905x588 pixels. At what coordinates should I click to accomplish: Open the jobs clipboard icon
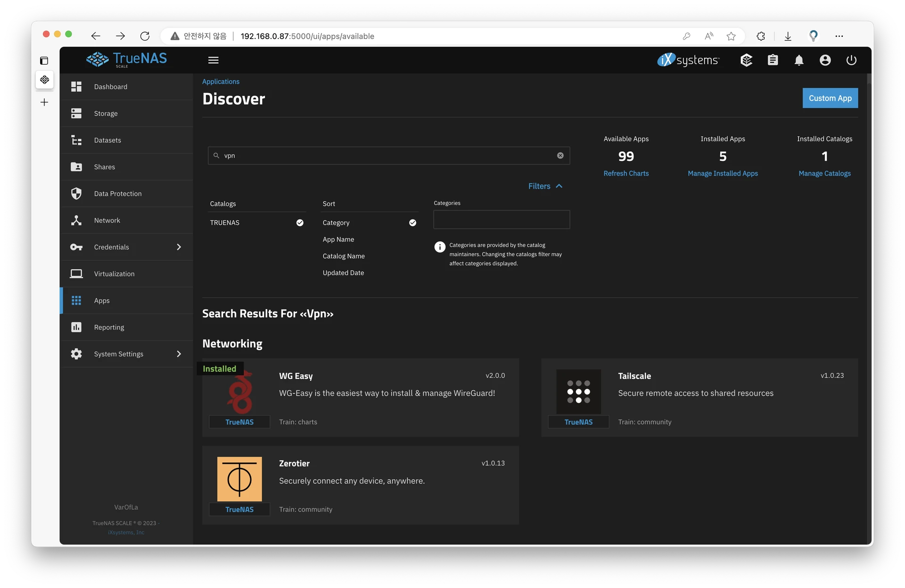pos(773,60)
